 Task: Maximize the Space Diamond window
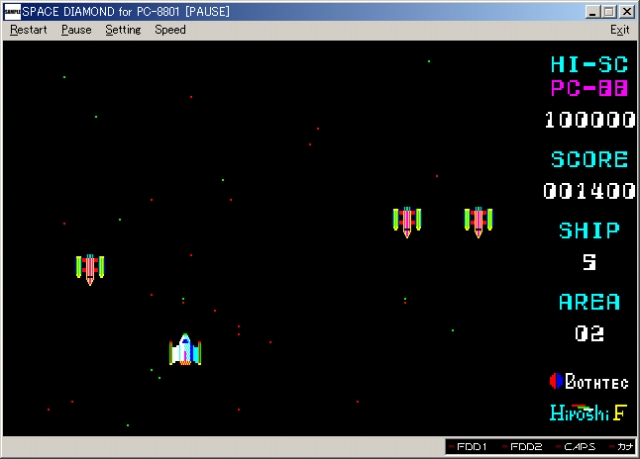coord(610,11)
